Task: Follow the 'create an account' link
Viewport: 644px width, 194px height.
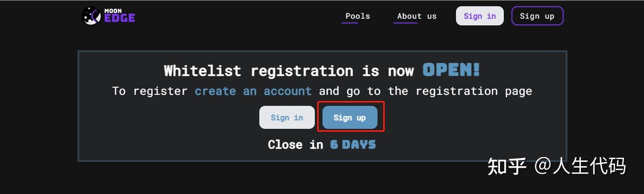Action: (x=253, y=91)
